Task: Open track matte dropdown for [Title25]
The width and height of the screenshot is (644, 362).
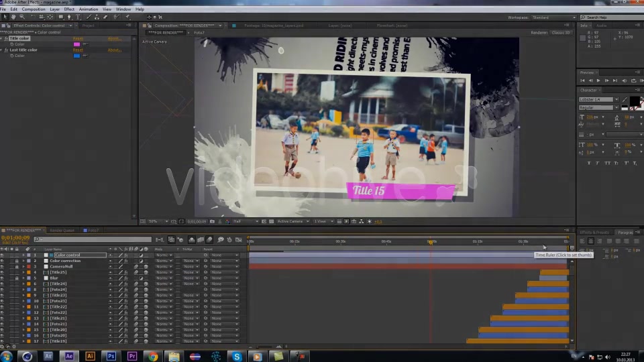Action: (191, 272)
